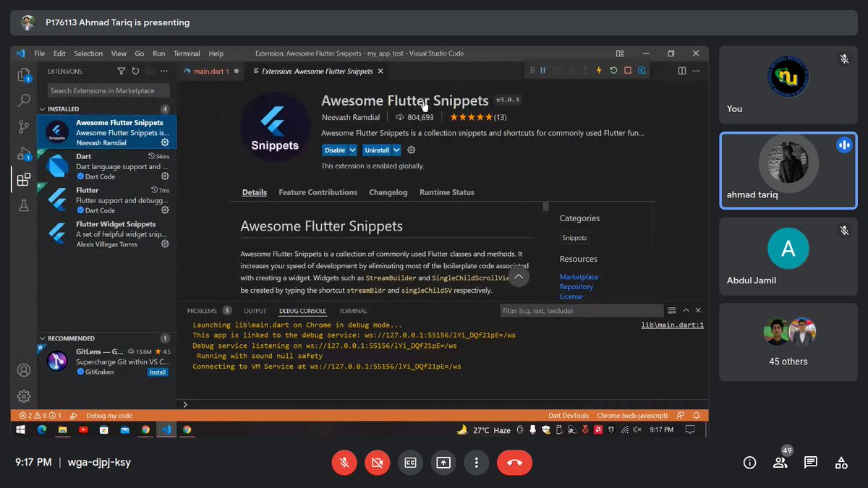Open the Manage gear in activity bar

[24, 396]
